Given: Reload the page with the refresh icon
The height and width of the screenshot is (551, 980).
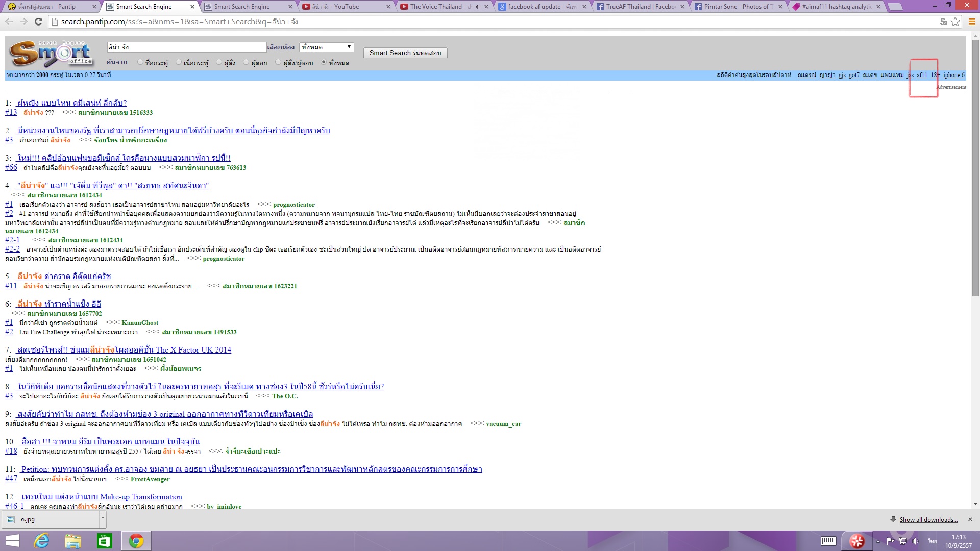Looking at the screenshot, I should (38, 22).
